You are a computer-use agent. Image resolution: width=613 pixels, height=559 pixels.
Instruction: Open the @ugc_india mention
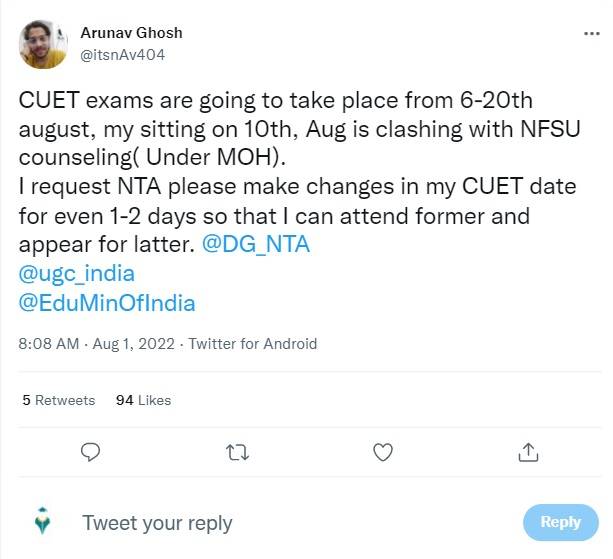pos(77,272)
